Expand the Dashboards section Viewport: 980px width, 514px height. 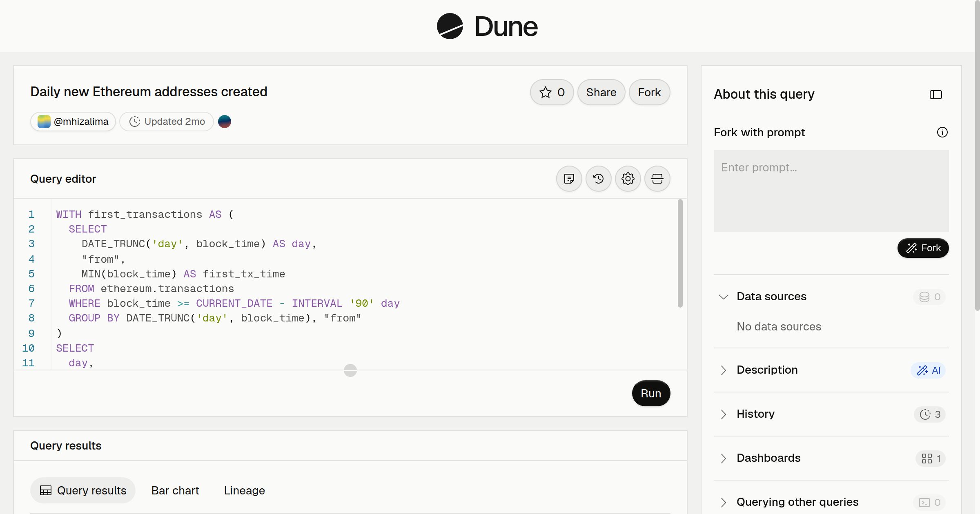tap(724, 458)
